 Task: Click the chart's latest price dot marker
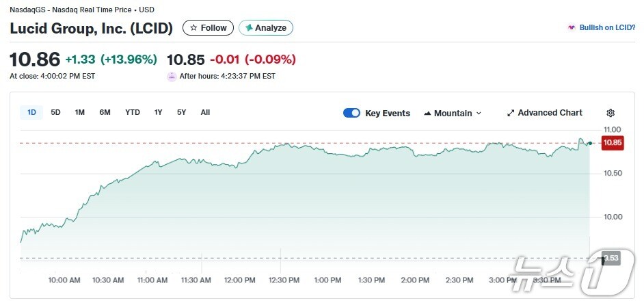[590, 143]
